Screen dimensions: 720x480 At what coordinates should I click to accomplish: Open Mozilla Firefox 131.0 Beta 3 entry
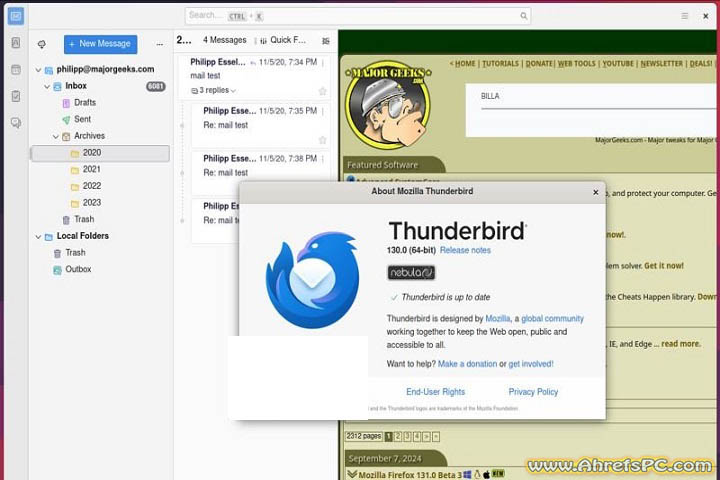[410, 475]
